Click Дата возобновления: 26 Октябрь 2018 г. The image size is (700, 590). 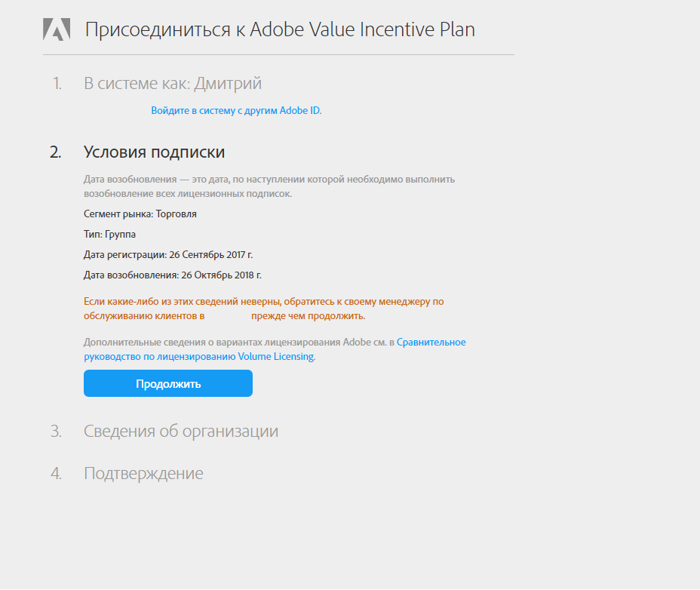(172, 275)
